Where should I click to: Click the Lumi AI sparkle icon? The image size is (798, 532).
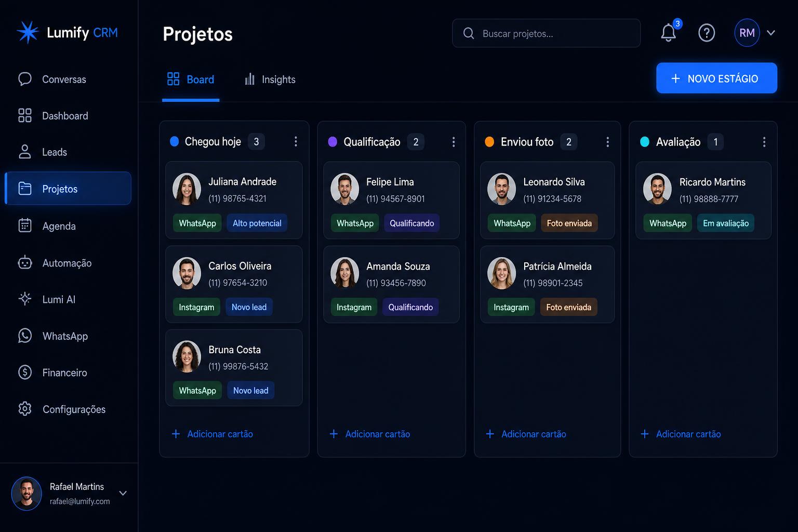pyautogui.click(x=25, y=299)
